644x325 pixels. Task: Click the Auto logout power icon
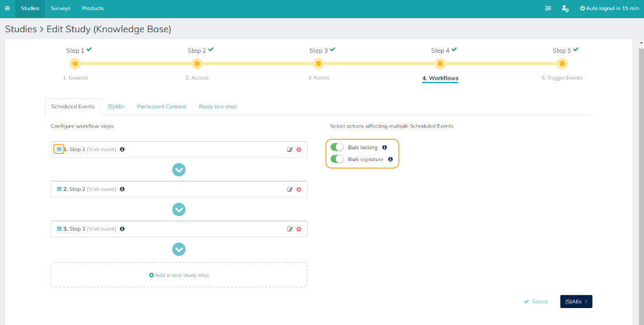pyautogui.click(x=582, y=8)
